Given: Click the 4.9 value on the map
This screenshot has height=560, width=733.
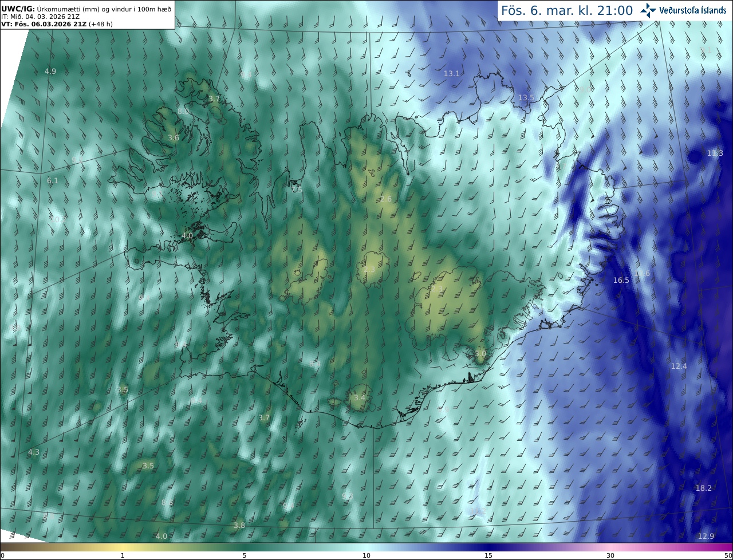Looking at the screenshot, I should coord(50,72).
